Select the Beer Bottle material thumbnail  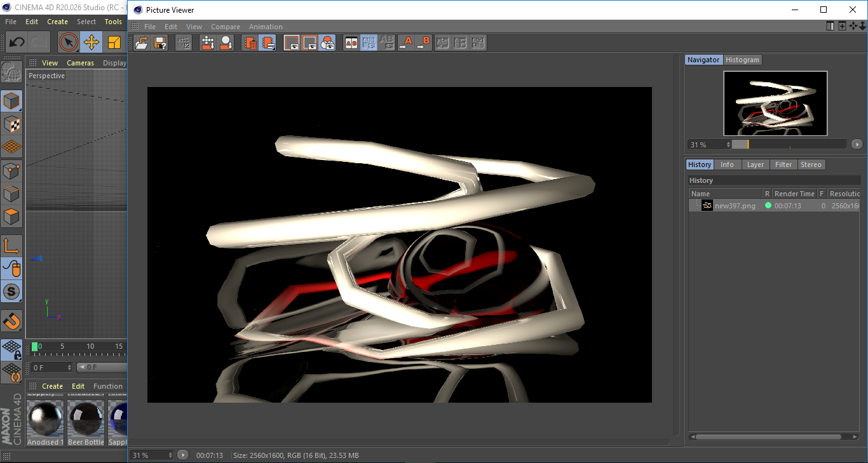pyautogui.click(x=86, y=420)
